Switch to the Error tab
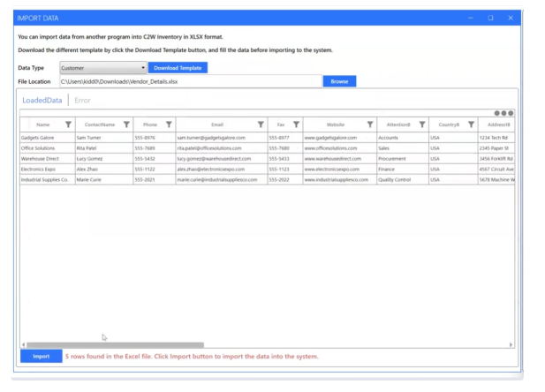The height and width of the screenshot is (392, 545). click(82, 101)
